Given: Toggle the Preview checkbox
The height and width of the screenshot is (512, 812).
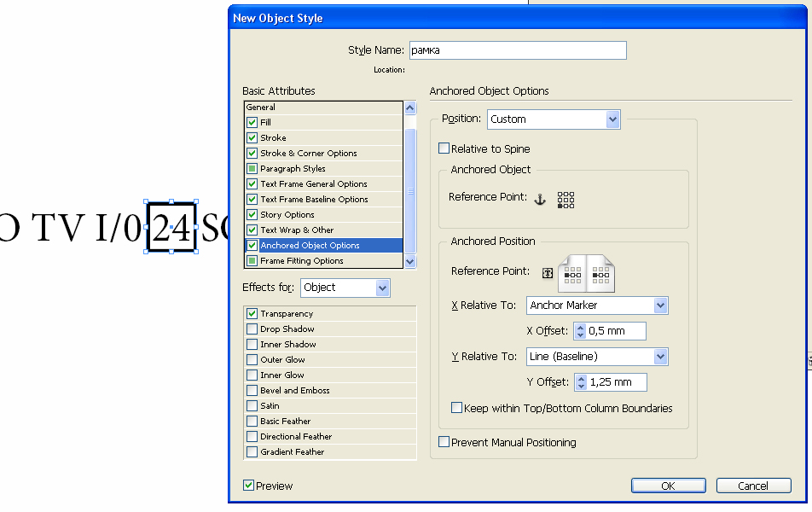Looking at the screenshot, I should [x=248, y=485].
